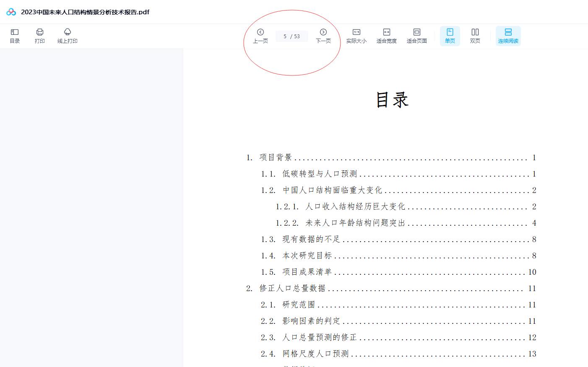588x367 pixels.
Task: Open the 目录 table of contents panel
Action: (15, 36)
